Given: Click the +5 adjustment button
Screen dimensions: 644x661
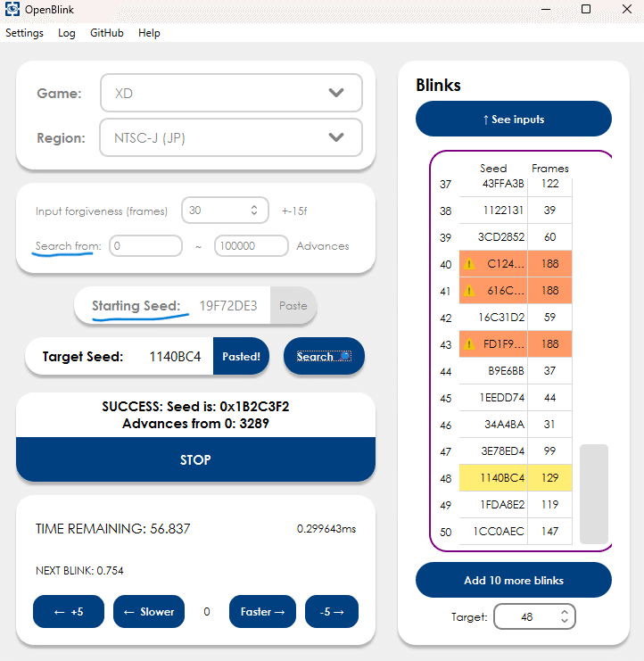Looking at the screenshot, I should pos(69,612).
